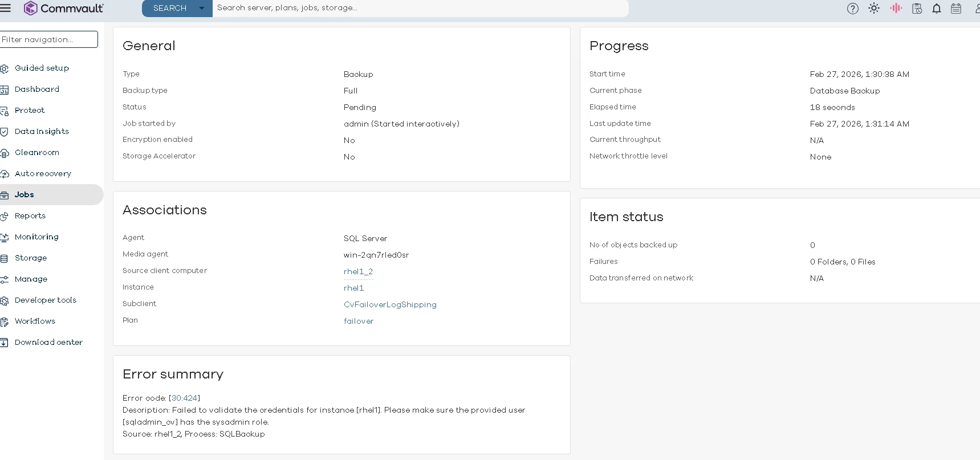The image size is (980, 460).
Task: Toggle the hamburger navigation menu
Action: (x=6, y=8)
